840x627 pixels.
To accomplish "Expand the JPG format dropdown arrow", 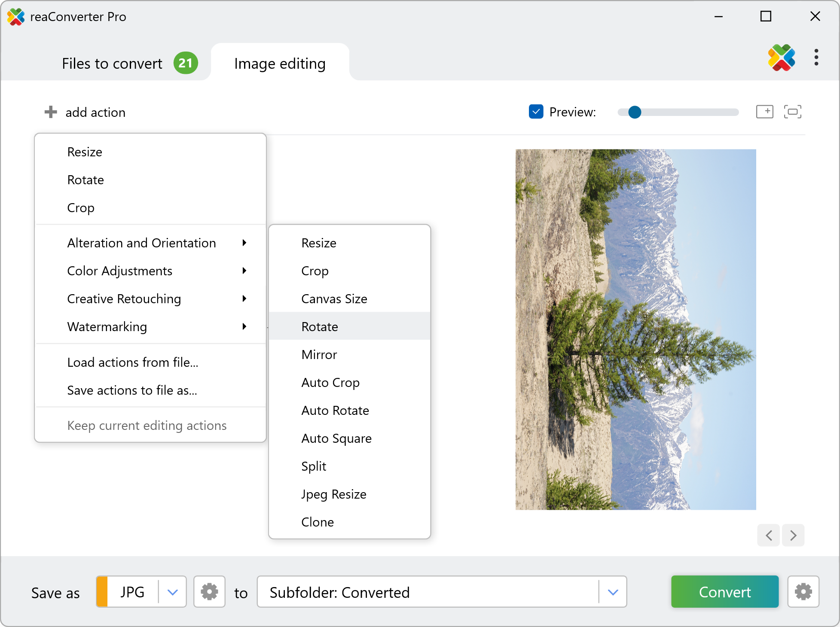I will pyautogui.click(x=172, y=592).
